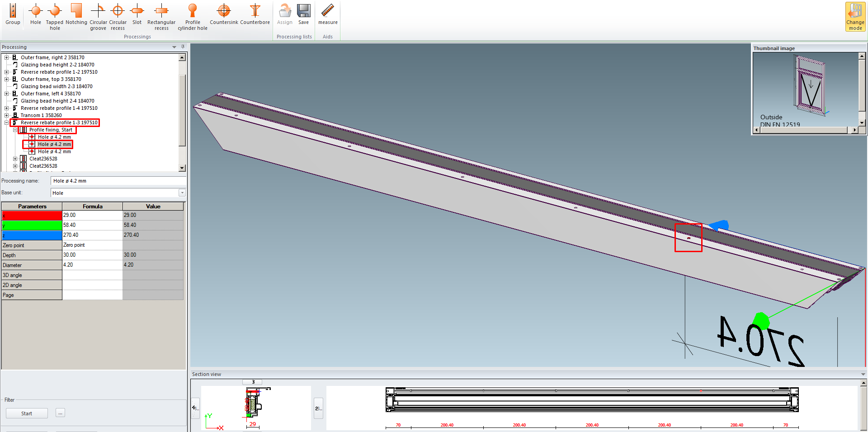Expand the Transom 1 358260 node
The height and width of the screenshot is (432, 868).
click(6, 115)
